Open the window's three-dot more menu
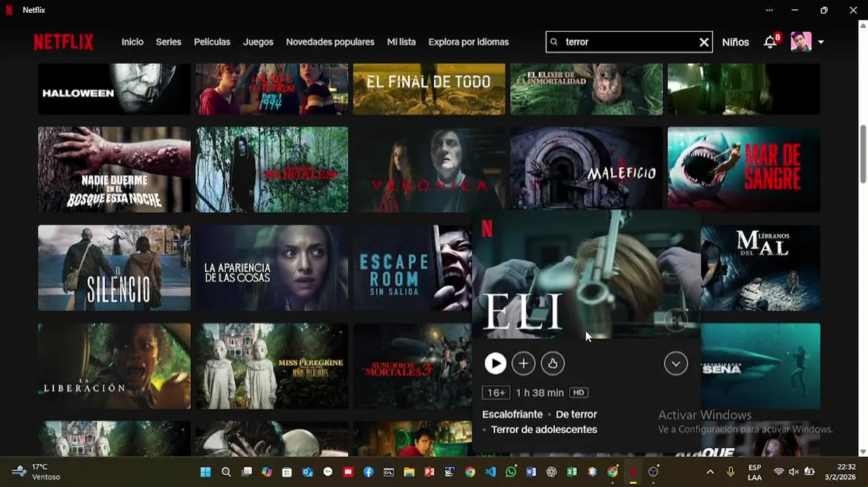The height and width of the screenshot is (487, 868). click(769, 10)
